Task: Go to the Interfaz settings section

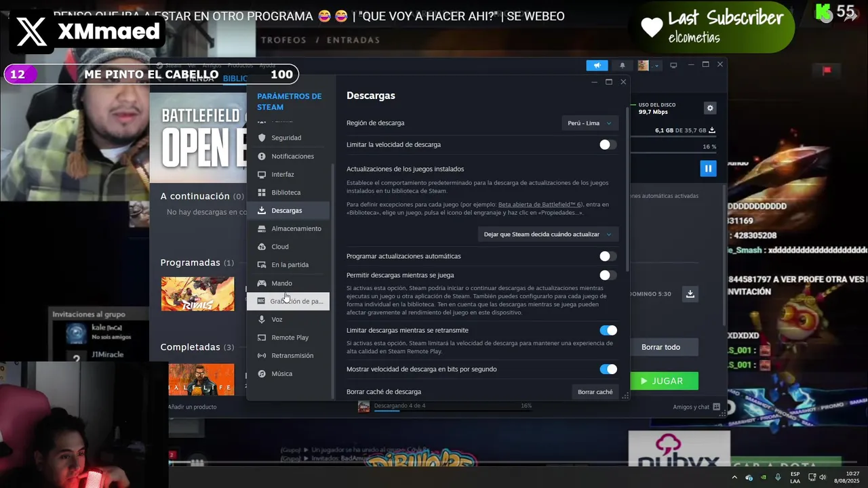Action: [288, 174]
